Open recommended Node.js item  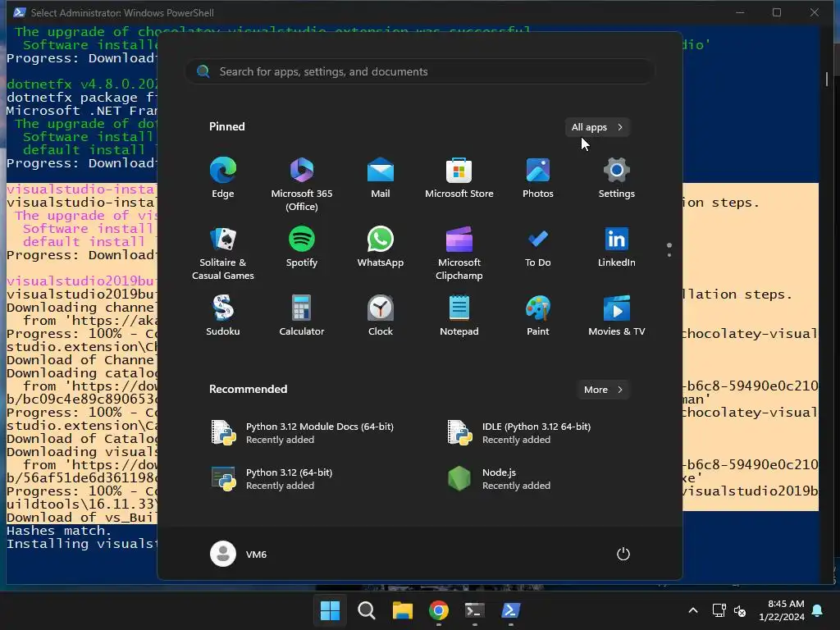500,479
